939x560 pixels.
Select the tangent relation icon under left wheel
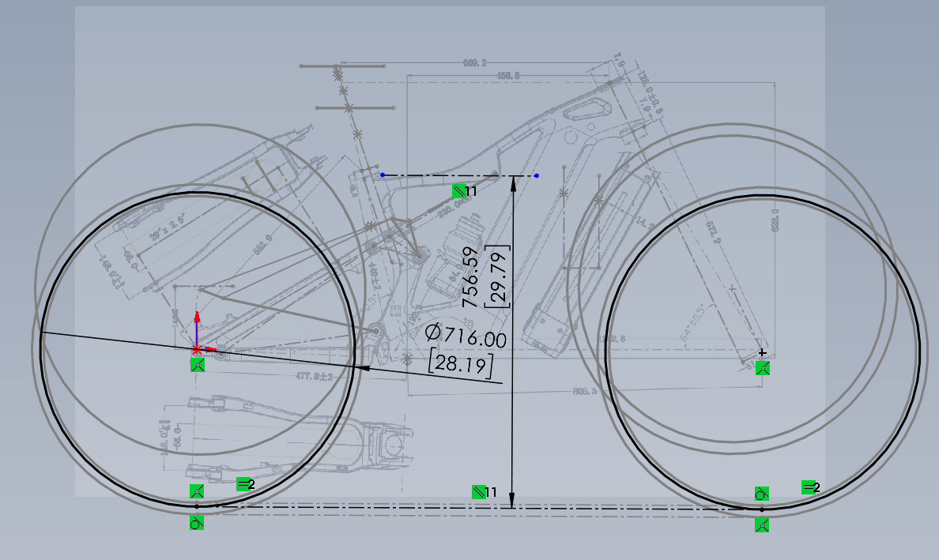click(197, 523)
